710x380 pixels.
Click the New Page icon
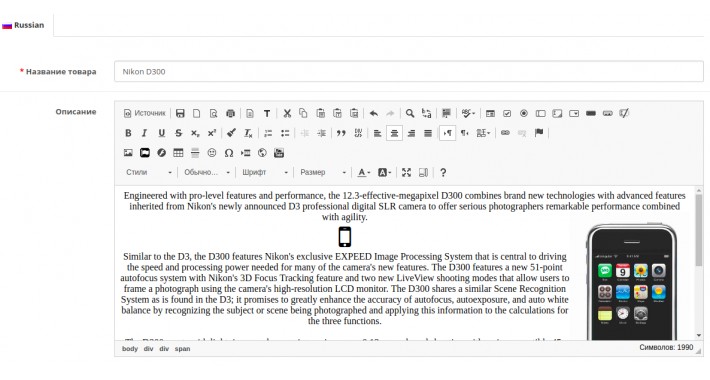pyautogui.click(x=197, y=113)
